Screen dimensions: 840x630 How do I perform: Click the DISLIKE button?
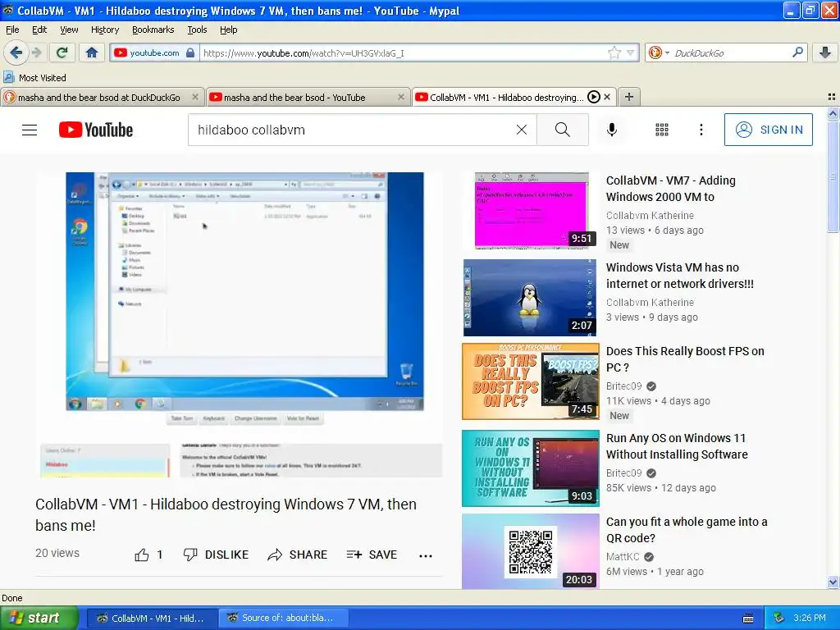pyautogui.click(x=216, y=555)
